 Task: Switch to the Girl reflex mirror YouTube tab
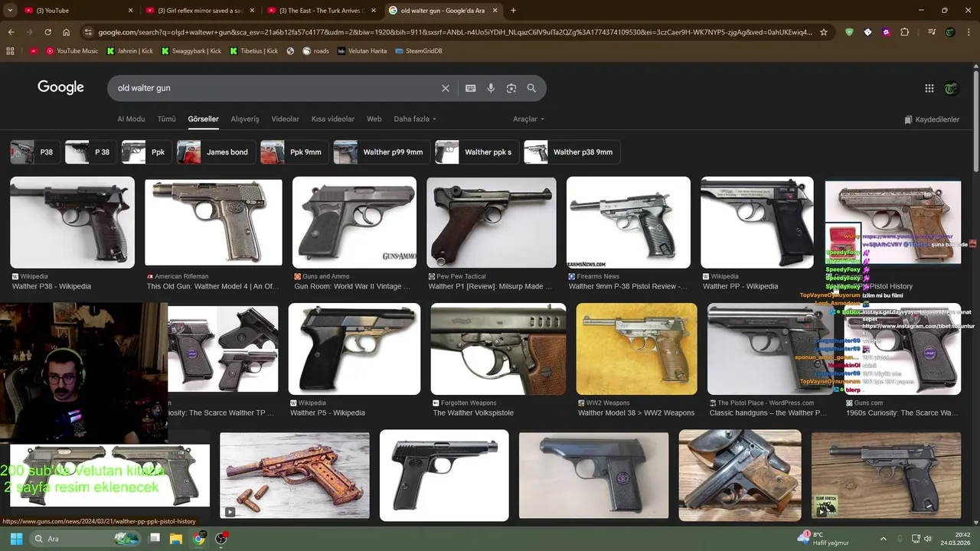[x=199, y=10]
